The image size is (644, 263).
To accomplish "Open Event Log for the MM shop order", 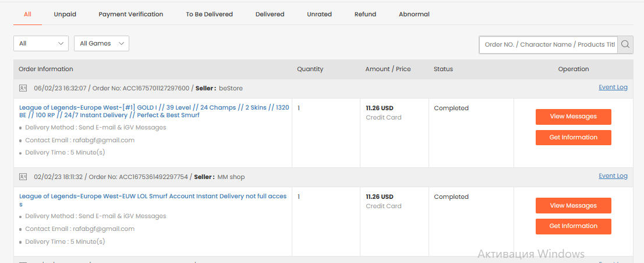I will pos(613,176).
